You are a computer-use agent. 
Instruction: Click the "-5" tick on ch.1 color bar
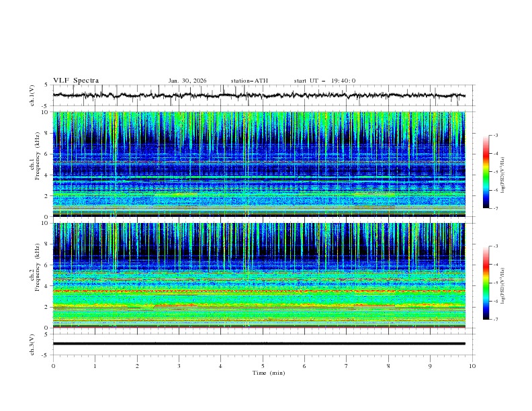tap(496, 172)
